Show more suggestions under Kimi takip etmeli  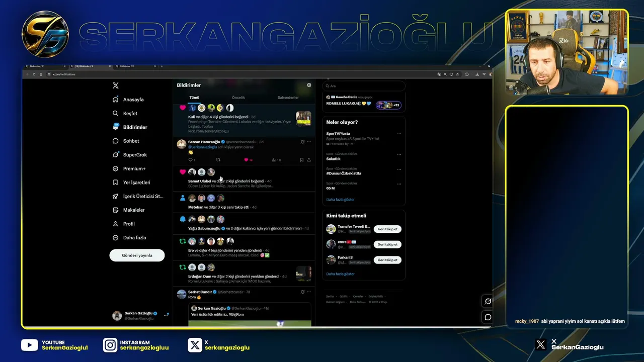[x=341, y=274]
